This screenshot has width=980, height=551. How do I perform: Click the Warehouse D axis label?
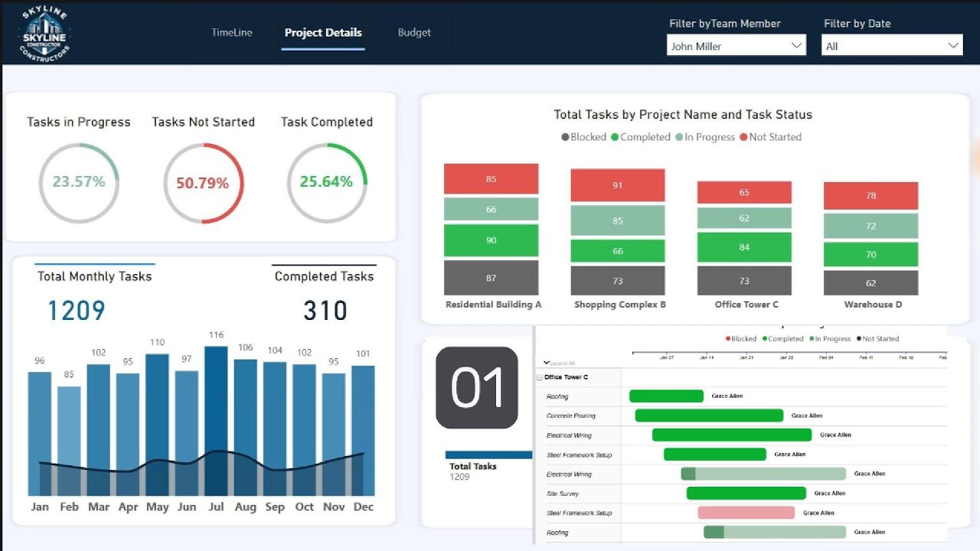tap(873, 305)
